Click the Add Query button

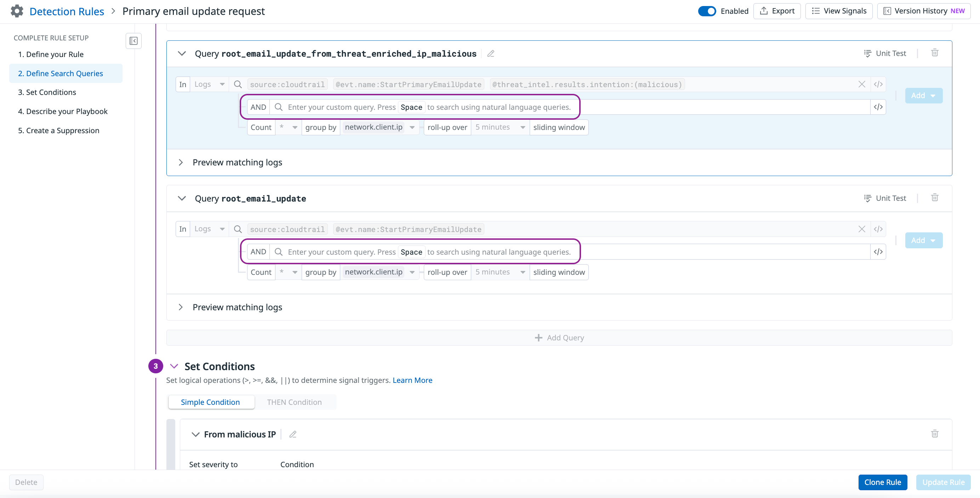click(x=559, y=337)
